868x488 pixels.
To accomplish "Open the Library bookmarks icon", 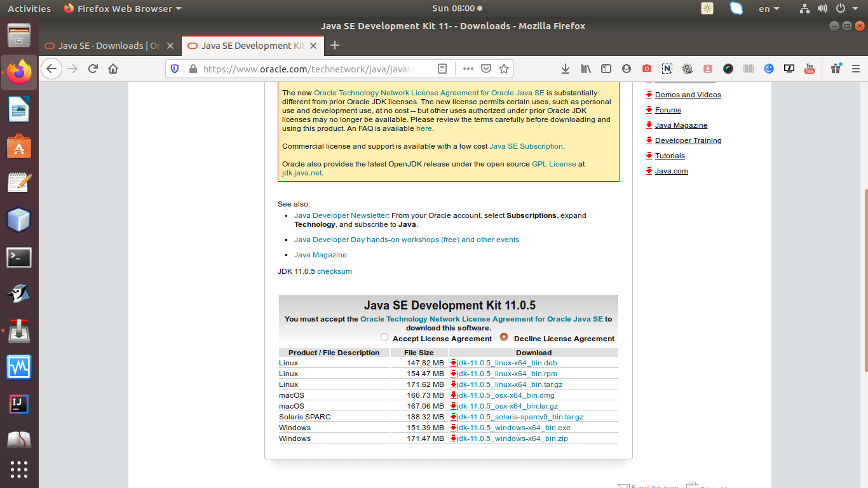I will click(586, 69).
